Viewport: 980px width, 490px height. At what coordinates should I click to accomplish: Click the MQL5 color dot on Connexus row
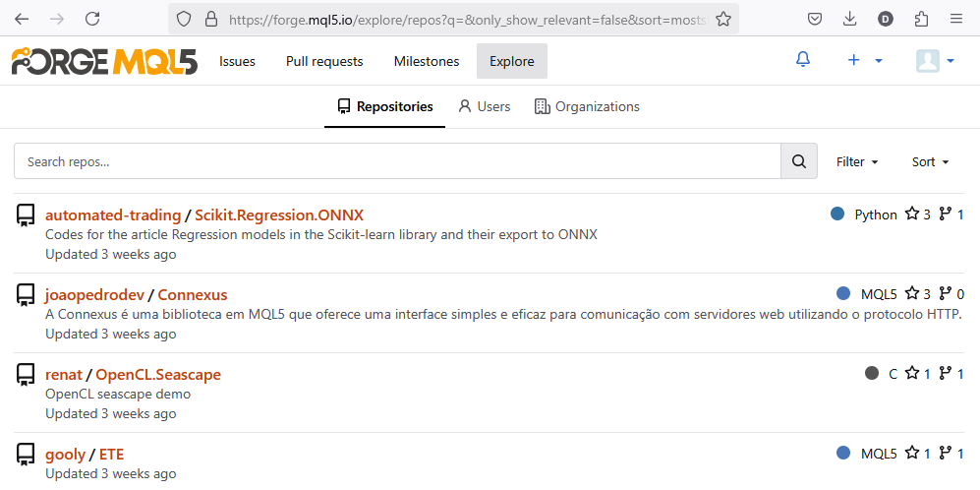(843, 293)
